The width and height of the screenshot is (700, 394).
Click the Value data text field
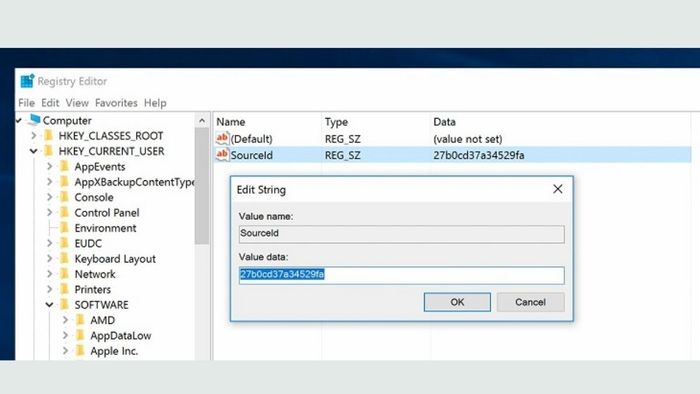401,275
